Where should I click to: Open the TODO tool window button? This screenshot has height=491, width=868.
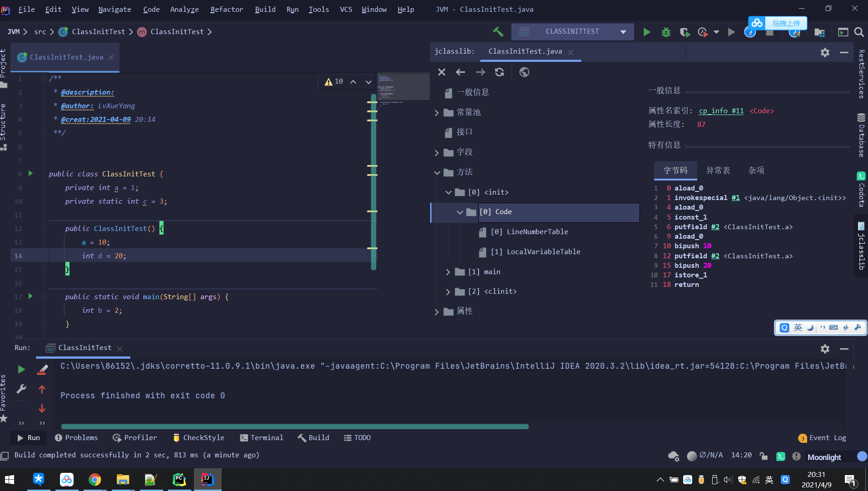pos(357,438)
